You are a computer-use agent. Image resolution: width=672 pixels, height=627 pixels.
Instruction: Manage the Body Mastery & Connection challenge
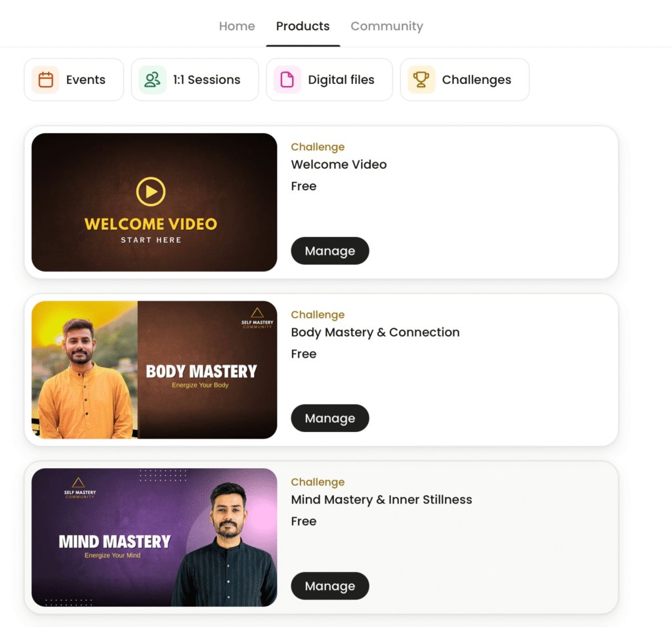330,418
